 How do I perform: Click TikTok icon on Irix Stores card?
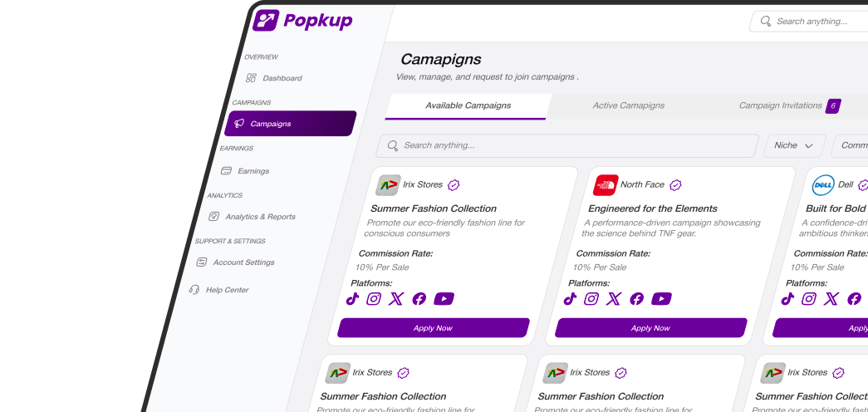pos(353,299)
